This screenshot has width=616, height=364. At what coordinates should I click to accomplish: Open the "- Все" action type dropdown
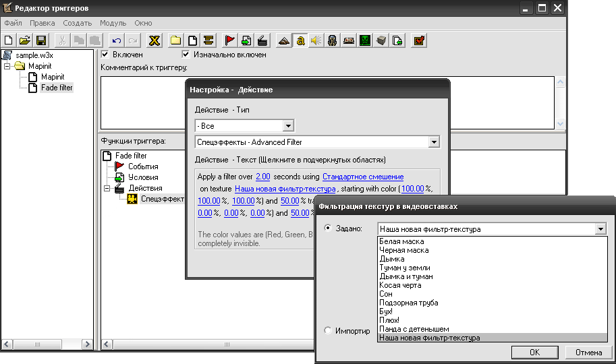point(288,125)
